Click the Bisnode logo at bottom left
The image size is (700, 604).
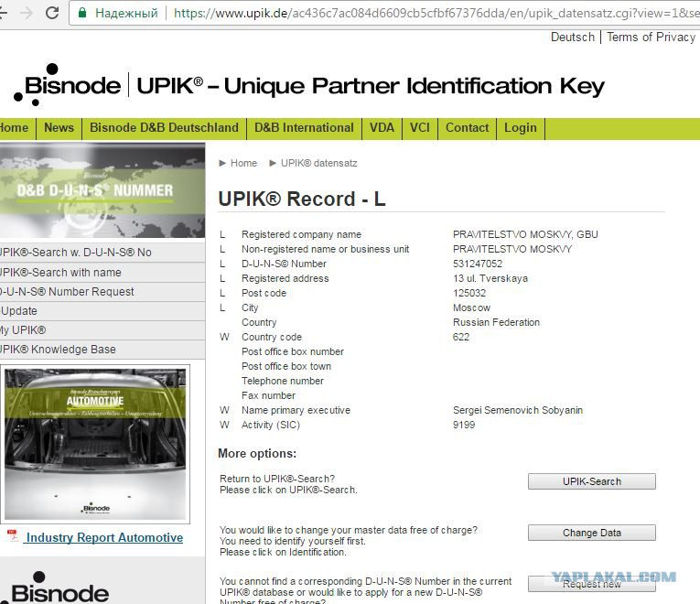(x=56, y=588)
